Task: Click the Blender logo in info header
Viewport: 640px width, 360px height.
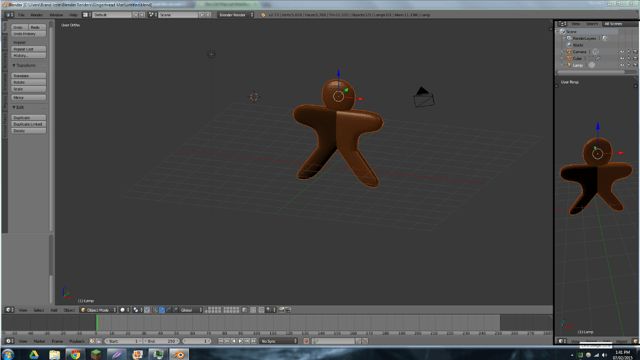Action: pyautogui.click(x=263, y=15)
